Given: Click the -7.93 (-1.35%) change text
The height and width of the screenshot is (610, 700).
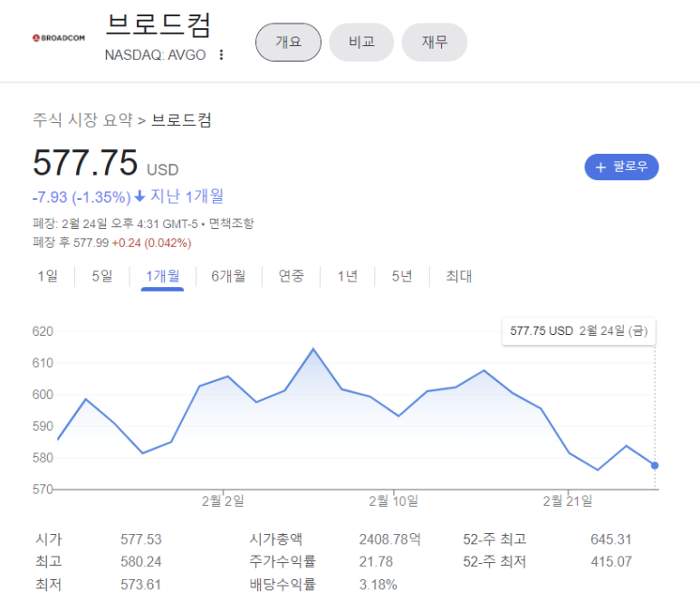Looking at the screenshot, I should coord(82,196).
